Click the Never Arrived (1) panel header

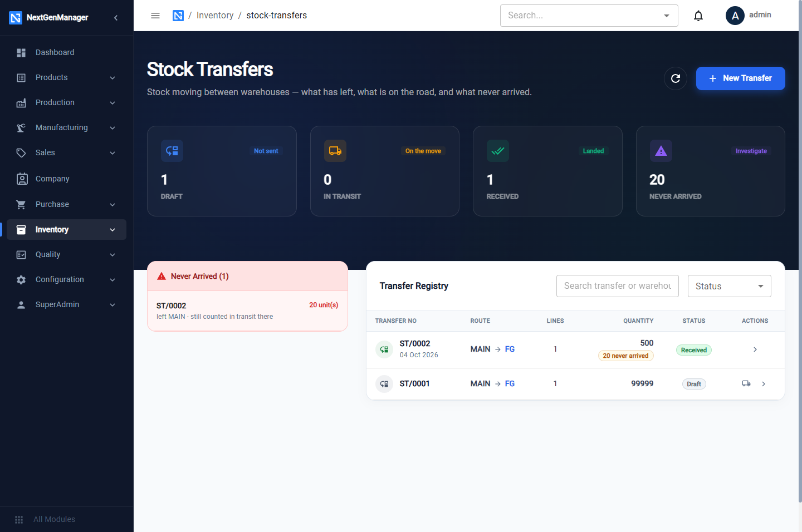(247, 276)
